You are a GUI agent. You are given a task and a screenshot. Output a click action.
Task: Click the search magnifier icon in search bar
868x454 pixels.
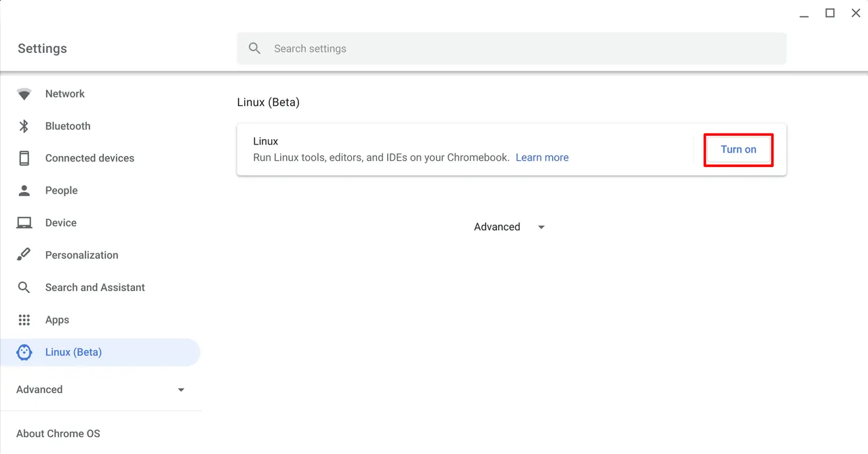255,49
